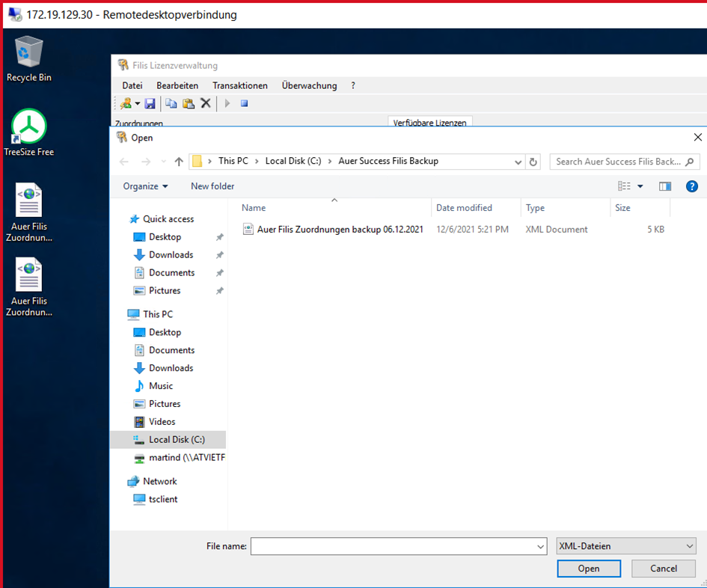Select Local Disk (C:) in navigation pane
The image size is (707, 588).
168,440
